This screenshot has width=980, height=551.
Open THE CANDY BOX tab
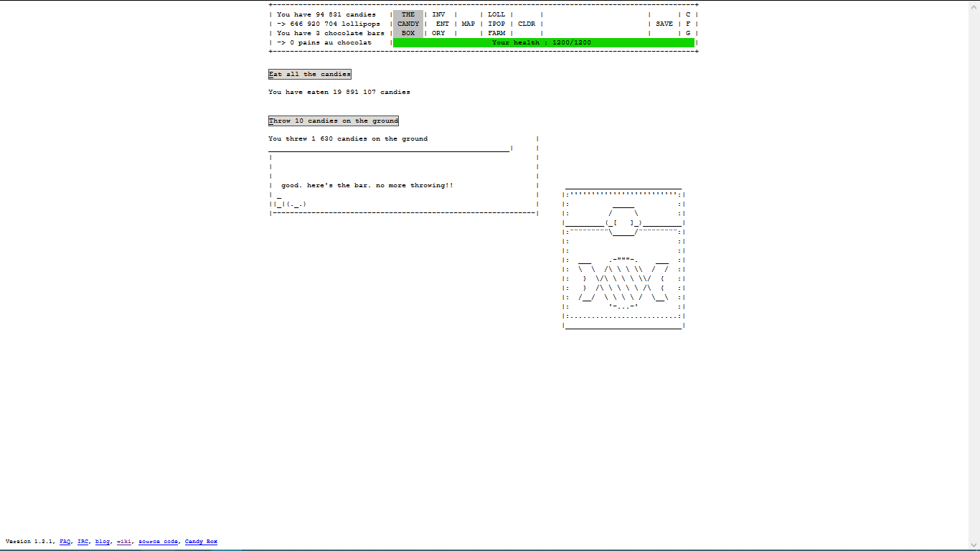tap(407, 24)
